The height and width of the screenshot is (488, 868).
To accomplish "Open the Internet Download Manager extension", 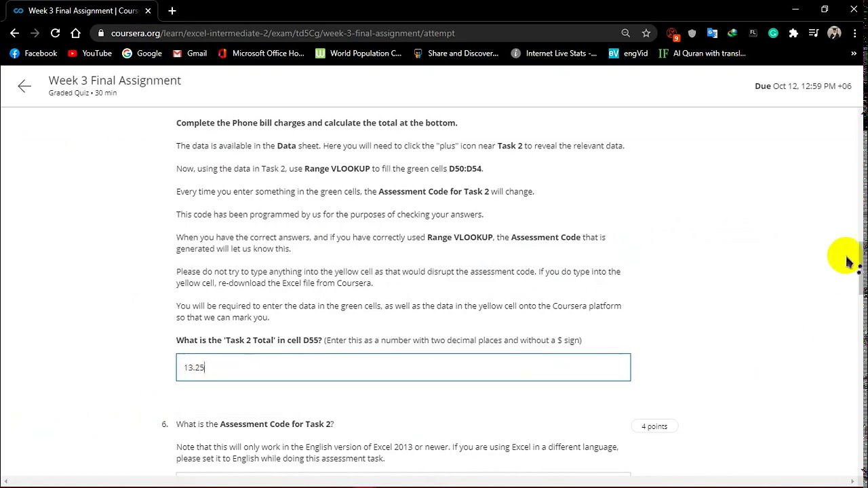I will click(732, 33).
